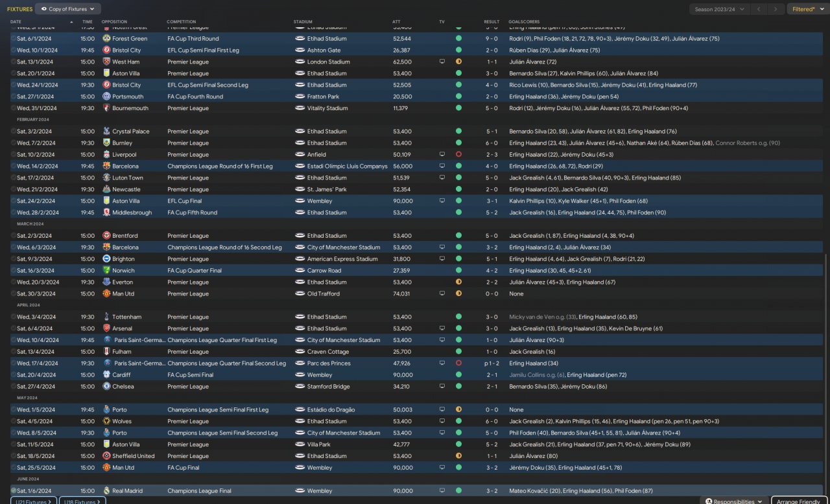Open the Season 2023/24 dropdown

pos(719,9)
